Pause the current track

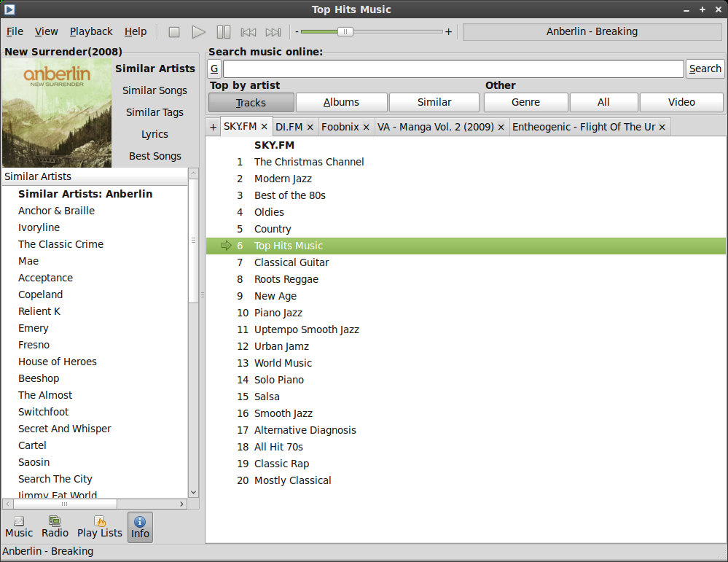tap(223, 31)
